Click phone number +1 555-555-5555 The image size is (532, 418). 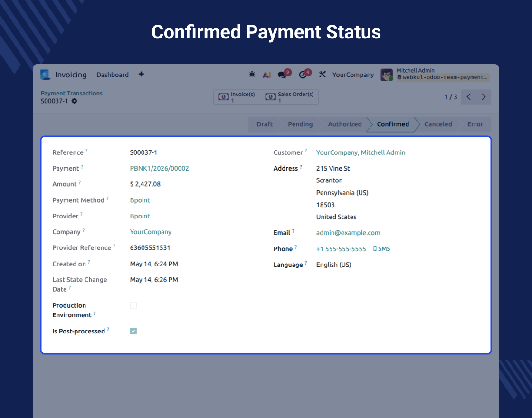[x=341, y=249]
